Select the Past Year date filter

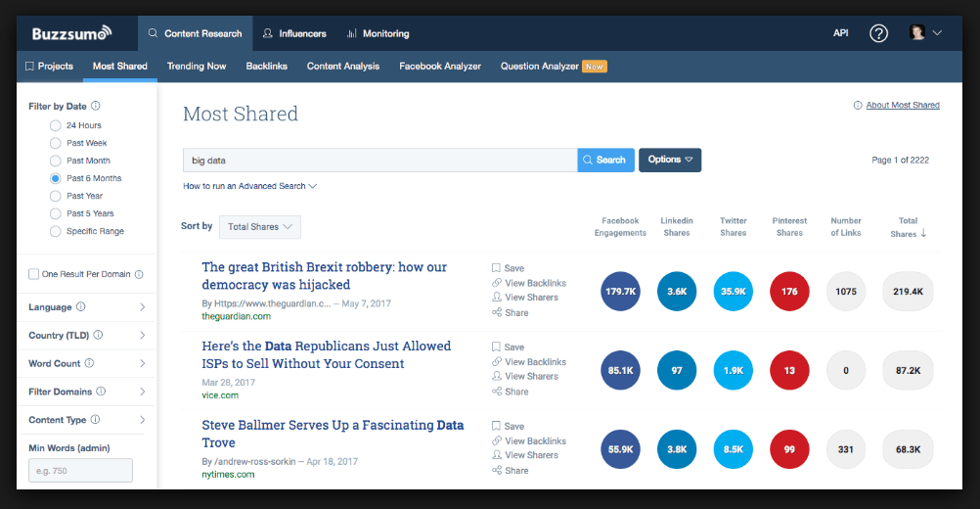click(x=56, y=196)
